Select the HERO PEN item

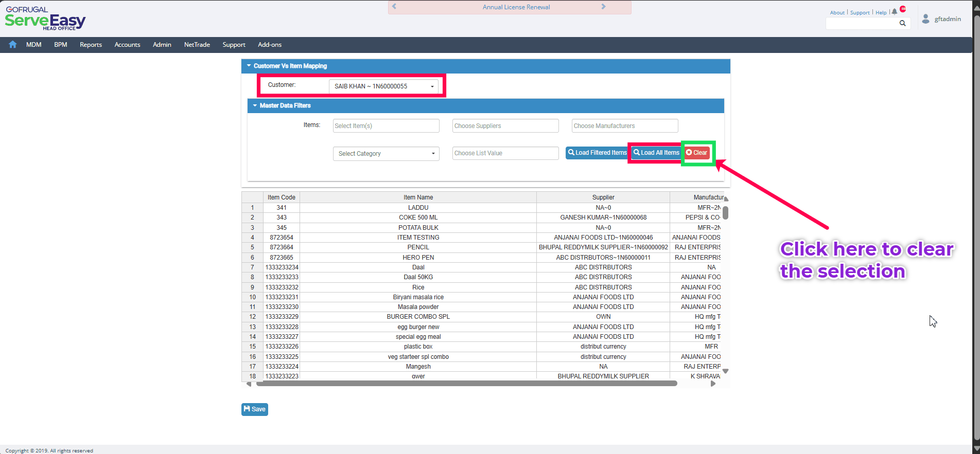pyautogui.click(x=418, y=258)
